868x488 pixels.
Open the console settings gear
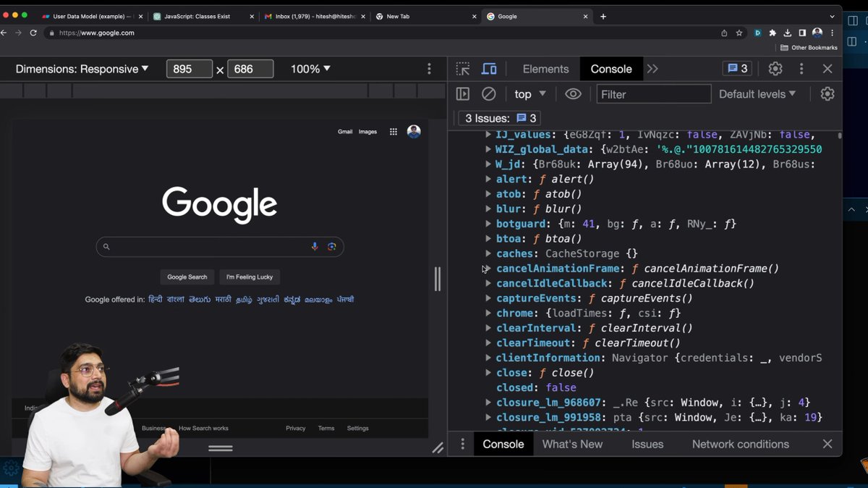[827, 93]
